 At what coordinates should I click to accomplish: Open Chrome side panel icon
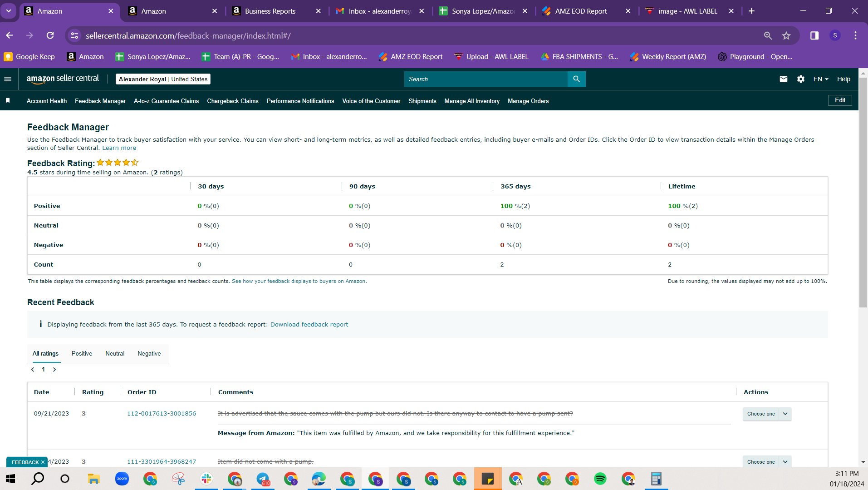(814, 35)
